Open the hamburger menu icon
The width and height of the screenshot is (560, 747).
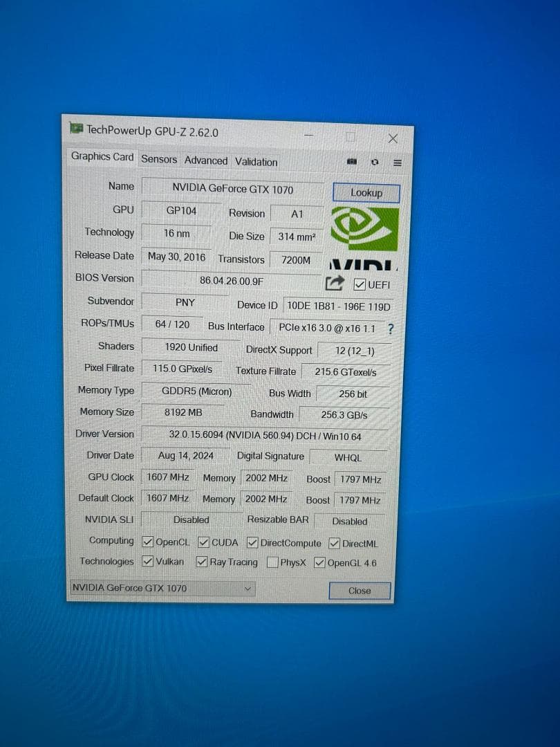point(397,163)
